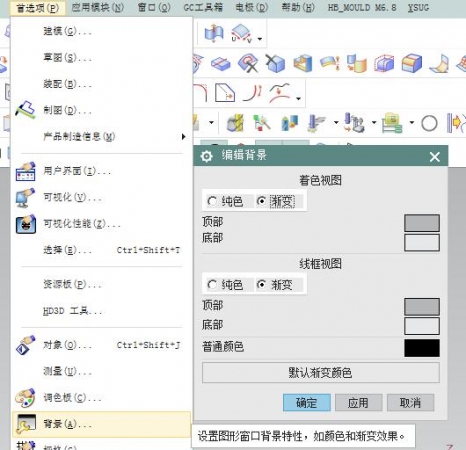Click the block with red dashed outline icon
The height and width of the screenshot is (450, 466).
tap(384, 63)
